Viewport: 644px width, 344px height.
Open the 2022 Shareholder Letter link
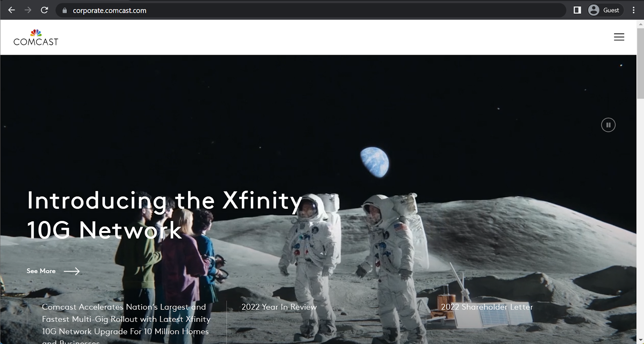[487, 307]
